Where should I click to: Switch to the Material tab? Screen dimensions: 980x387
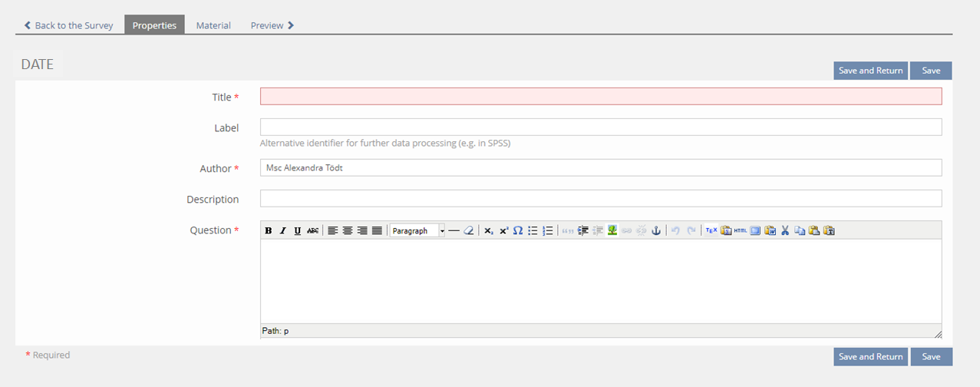point(213,25)
